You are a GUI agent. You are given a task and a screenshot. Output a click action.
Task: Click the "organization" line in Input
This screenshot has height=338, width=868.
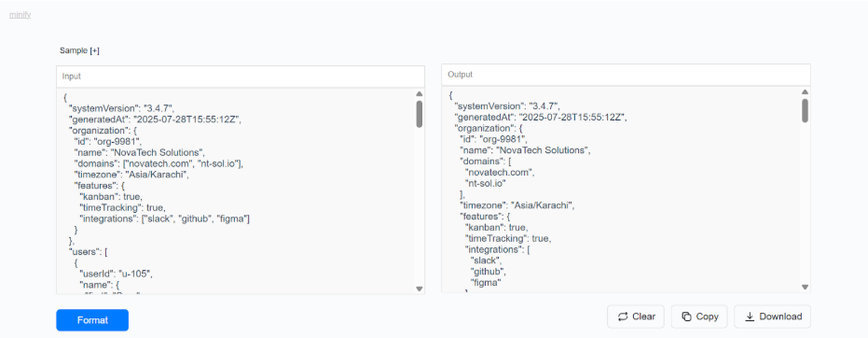pos(103,130)
